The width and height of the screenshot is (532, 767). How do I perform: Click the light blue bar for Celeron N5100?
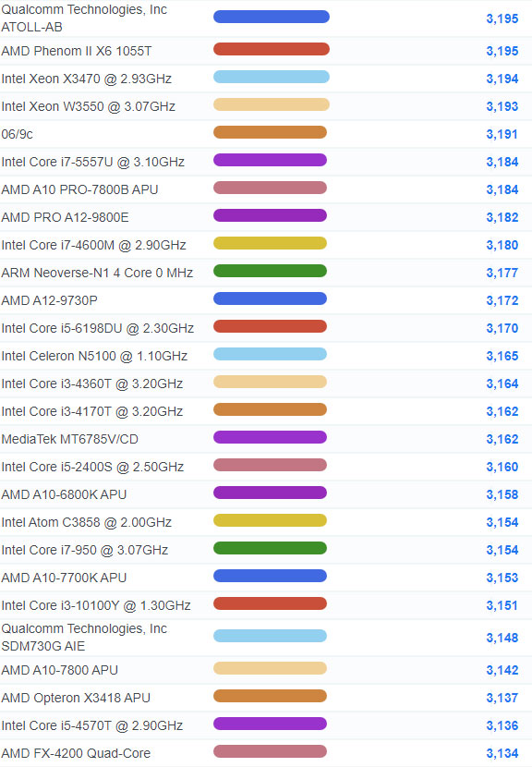tap(270, 354)
